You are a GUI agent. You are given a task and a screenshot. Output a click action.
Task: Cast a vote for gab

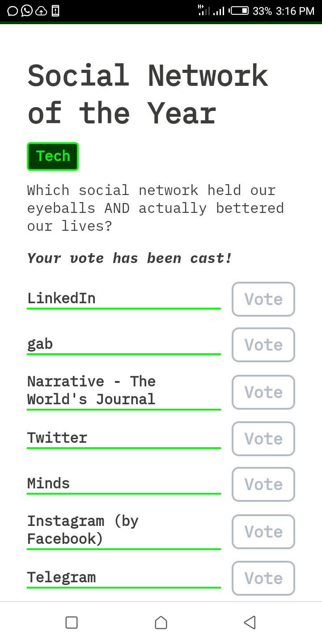[x=263, y=345]
